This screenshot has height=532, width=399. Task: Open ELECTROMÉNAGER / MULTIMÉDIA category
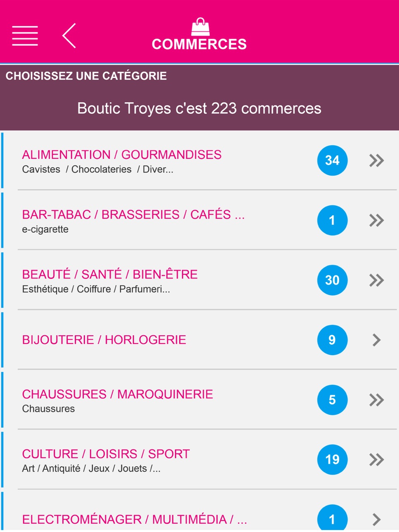click(135, 519)
